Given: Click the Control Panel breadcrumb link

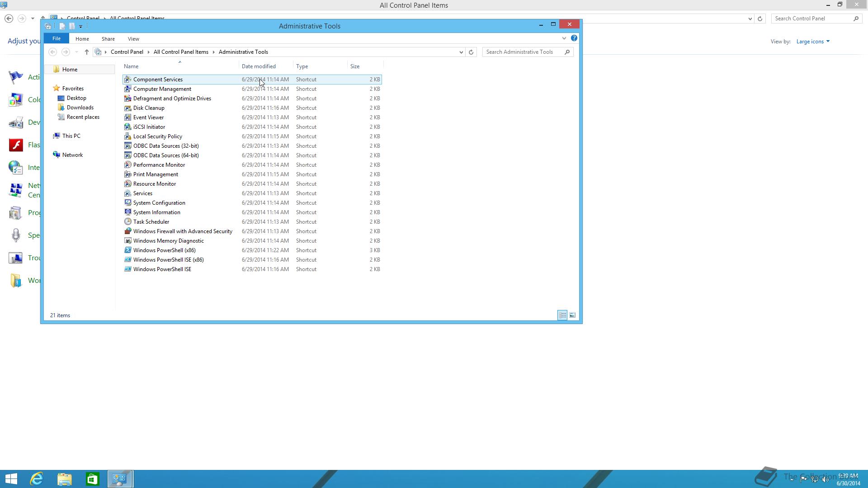Looking at the screenshot, I should click(x=127, y=52).
